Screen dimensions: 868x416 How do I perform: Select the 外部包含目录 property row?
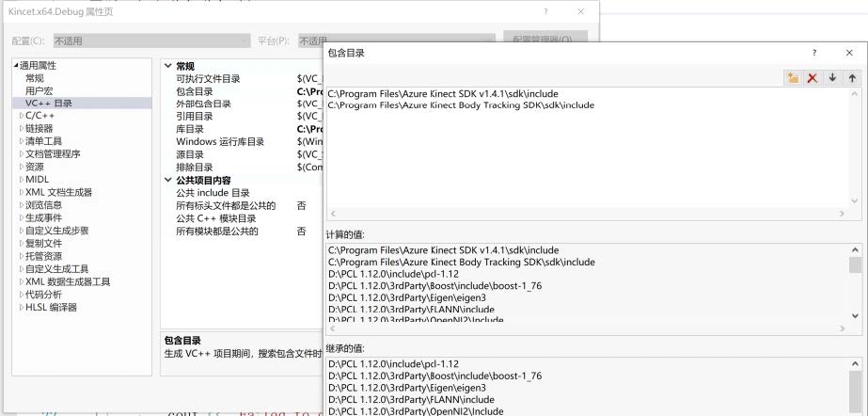tap(244, 104)
